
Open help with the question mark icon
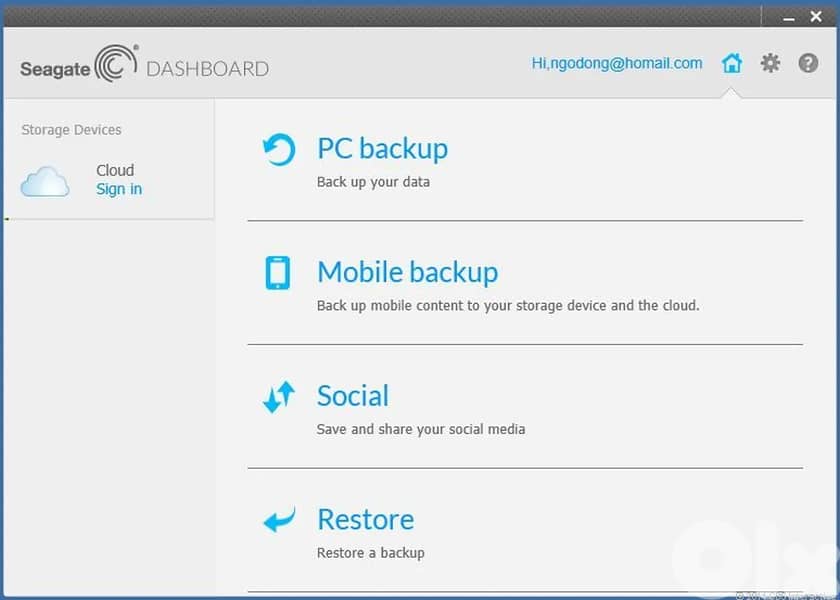click(x=808, y=63)
